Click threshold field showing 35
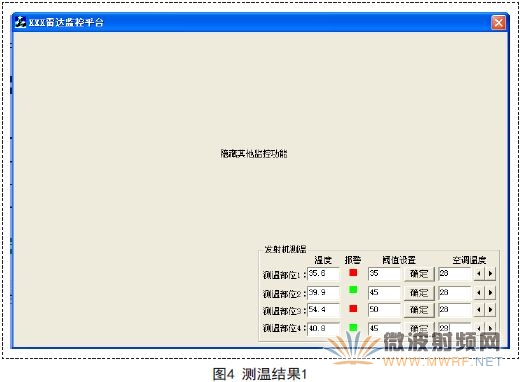Image resolution: width=522 pixels, height=382 pixels. (384, 274)
